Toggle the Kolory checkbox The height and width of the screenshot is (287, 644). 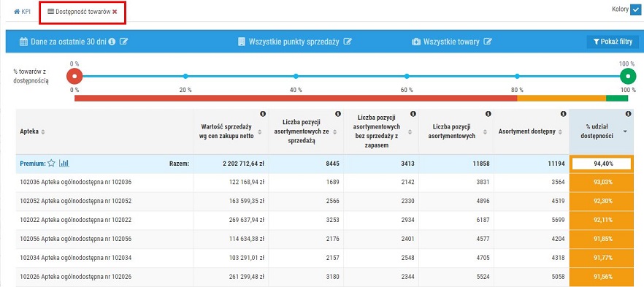pos(635,9)
